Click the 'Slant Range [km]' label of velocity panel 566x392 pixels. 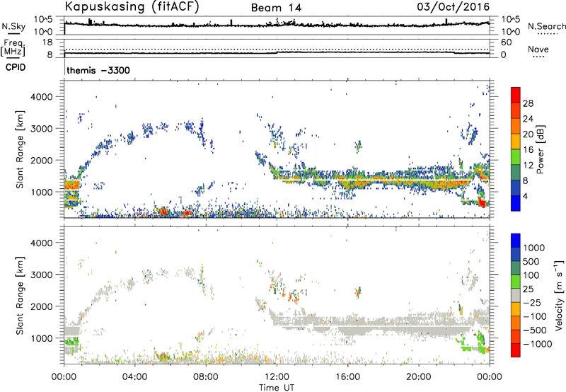pos(20,295)
